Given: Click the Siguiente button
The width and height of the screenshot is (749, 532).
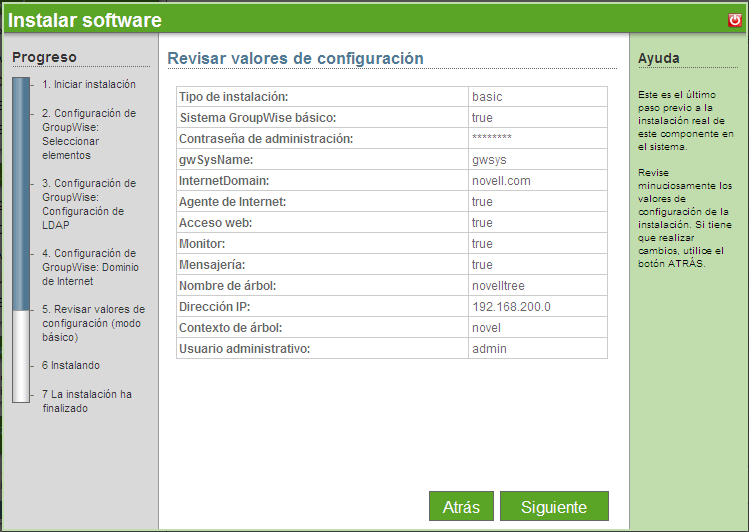Looking at the screenshot, I should (554, 506).
